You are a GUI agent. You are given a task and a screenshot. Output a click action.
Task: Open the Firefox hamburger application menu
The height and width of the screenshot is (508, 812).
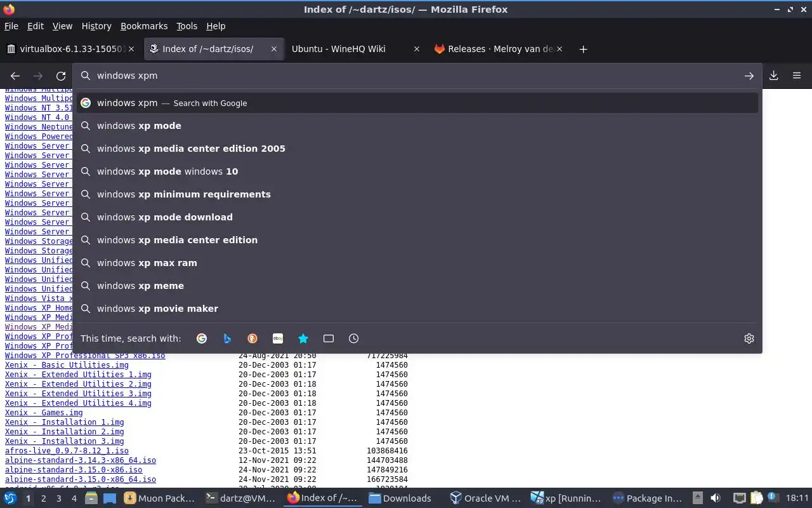coord(797,76)
